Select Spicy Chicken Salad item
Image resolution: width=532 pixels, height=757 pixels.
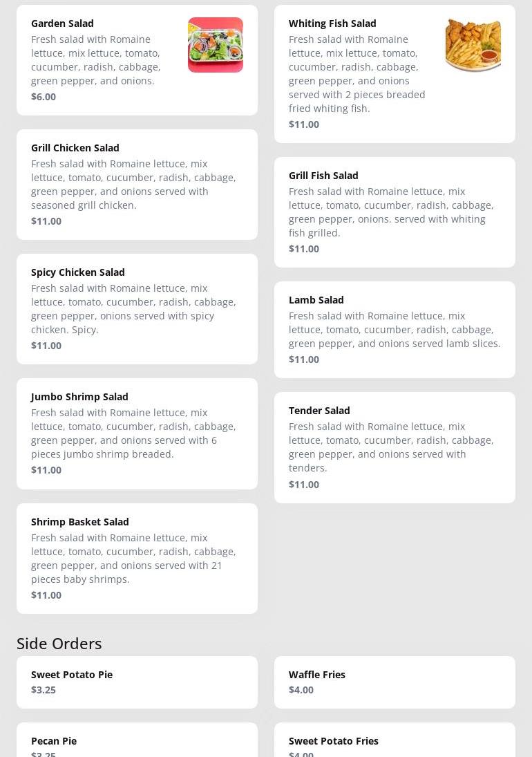click(x=137, y=308)
